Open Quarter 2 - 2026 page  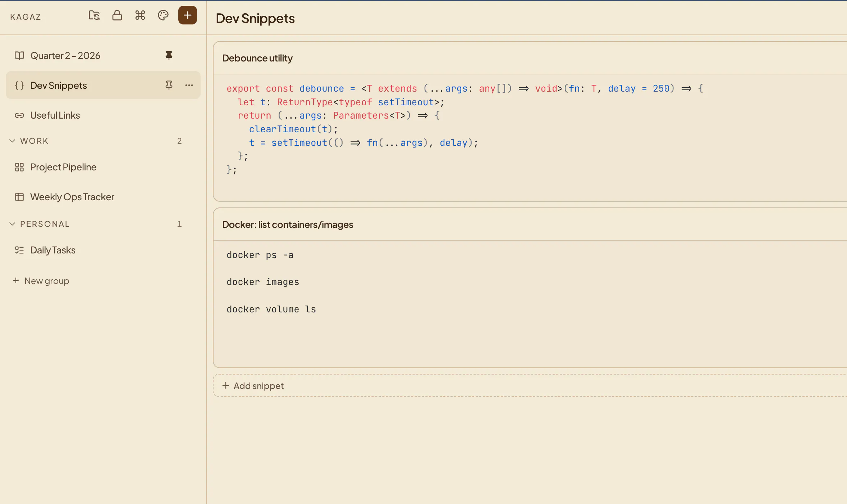click(x=103, y=55)
